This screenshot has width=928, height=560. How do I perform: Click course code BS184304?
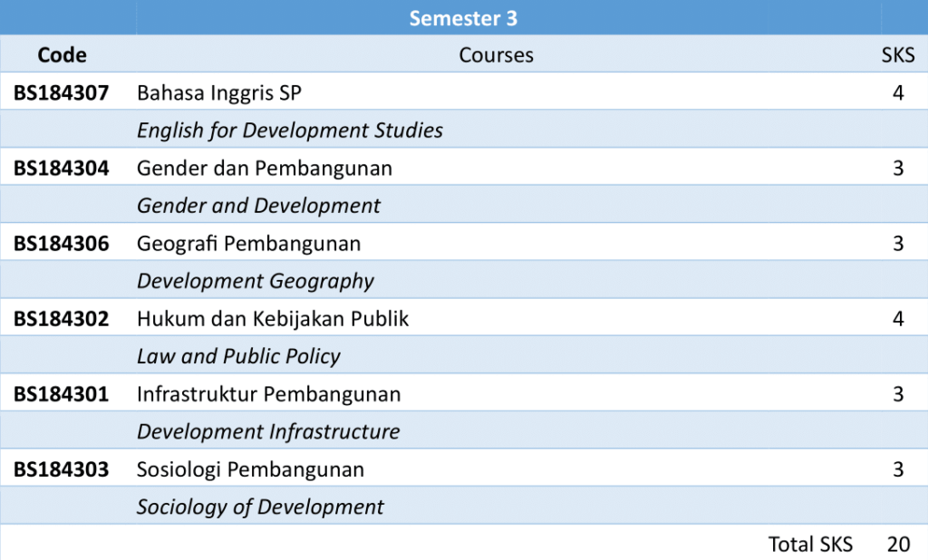click(61, 169)
